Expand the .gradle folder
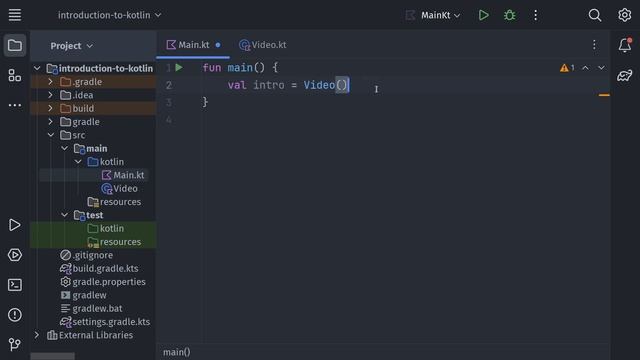 tap(51, 82)
